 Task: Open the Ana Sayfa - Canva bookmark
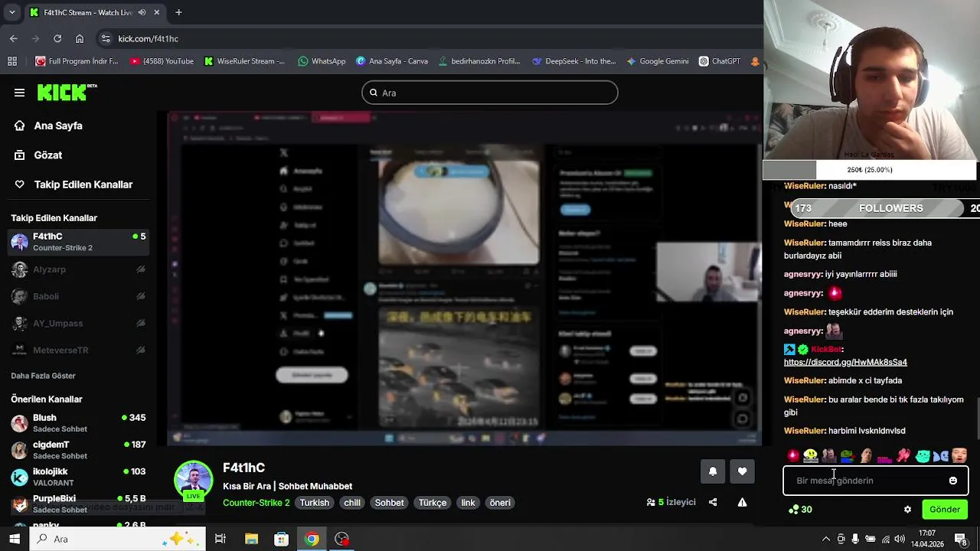point(391,61)
